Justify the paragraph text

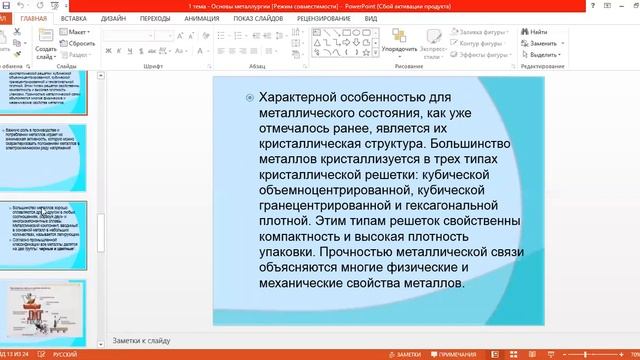point(254,51)
